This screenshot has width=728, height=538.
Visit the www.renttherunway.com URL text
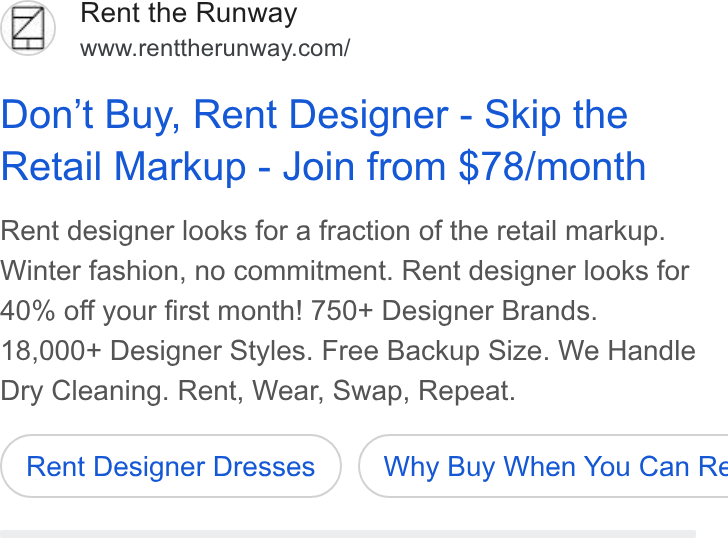click(215, 48)
